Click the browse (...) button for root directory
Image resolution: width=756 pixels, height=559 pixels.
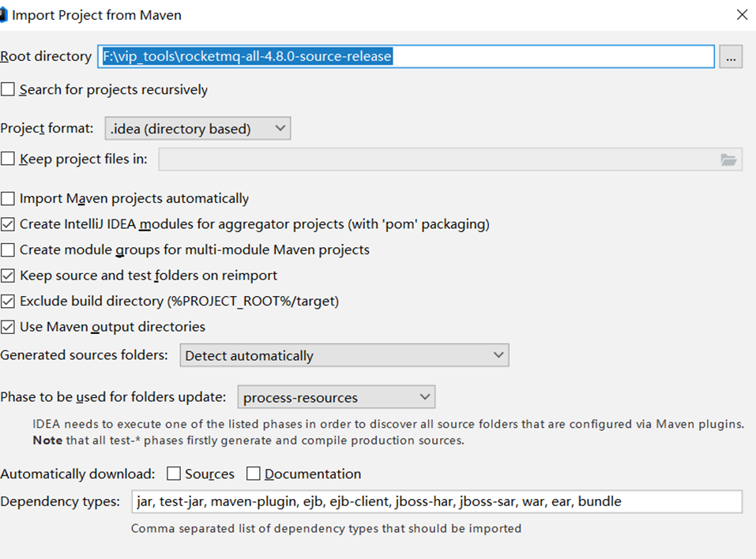[730, 57]
